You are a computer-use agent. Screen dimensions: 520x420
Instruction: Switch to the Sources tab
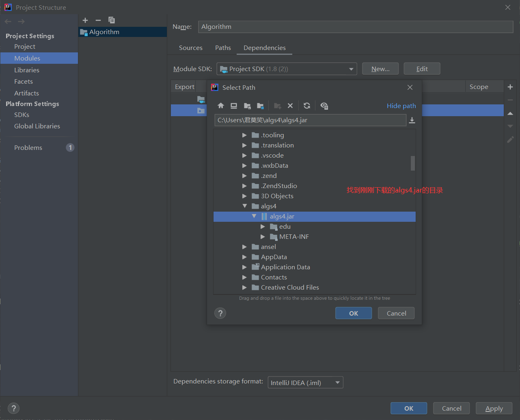coord(191,48)
